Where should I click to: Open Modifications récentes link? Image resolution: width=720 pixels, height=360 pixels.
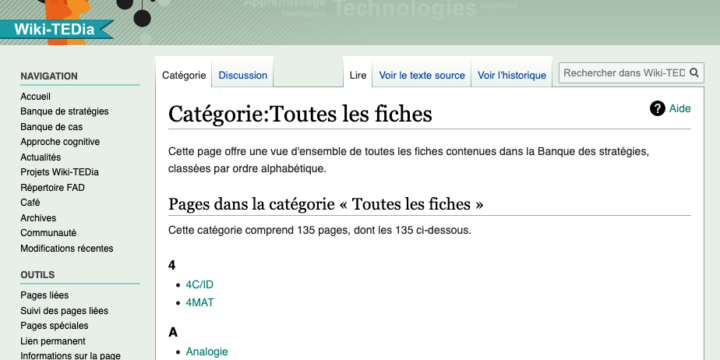[67, 248]
